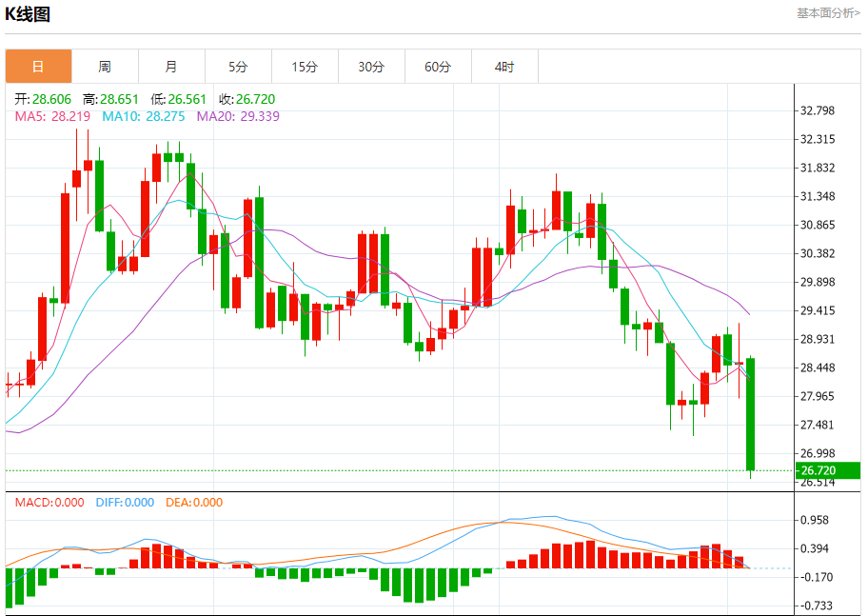The image size is (868, 616).
Task: Click the high price 28.651 value
Action: pyautogui.click(x=119, y=99)
